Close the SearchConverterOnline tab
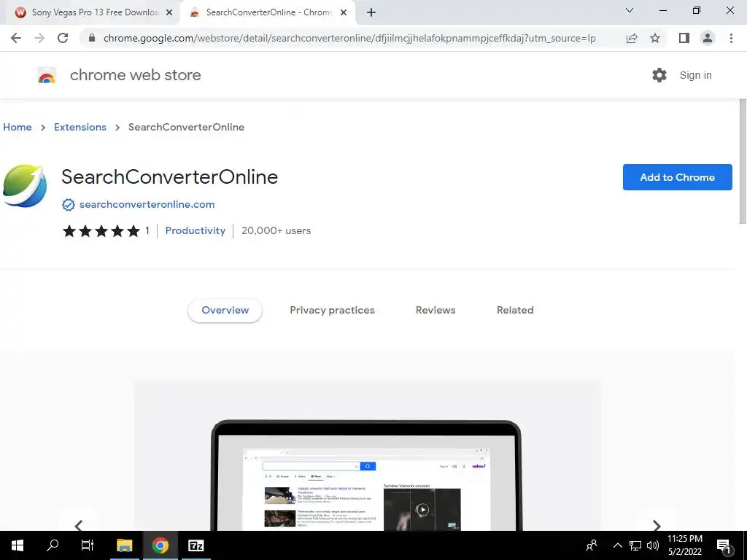The height and width of the screenshot is (560, 747). point(344,13)
